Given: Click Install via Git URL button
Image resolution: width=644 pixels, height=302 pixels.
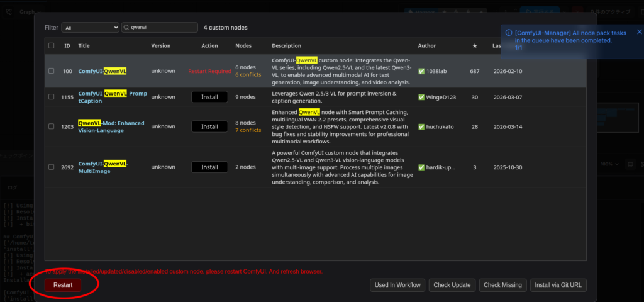Looking at the screenshot, I should pyautogui.click(x=558, y=285).
